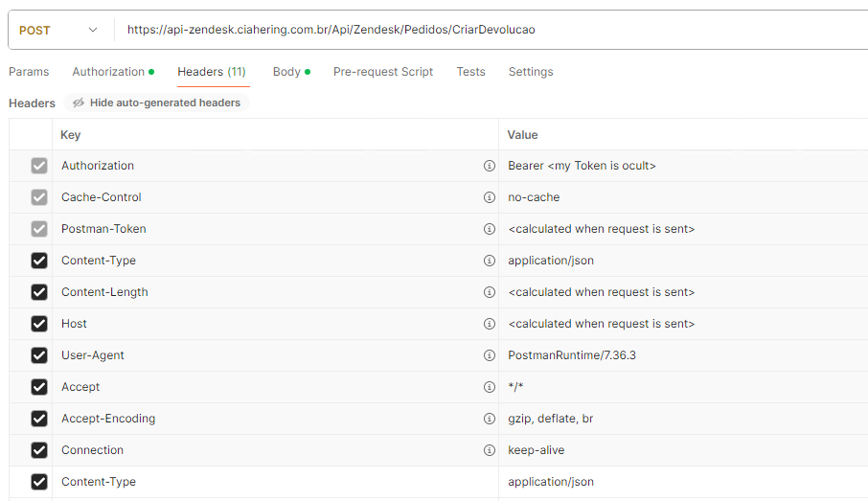Screen dimensions: 868x501
Task: Click the request URL field
Action: click(479, 30)
